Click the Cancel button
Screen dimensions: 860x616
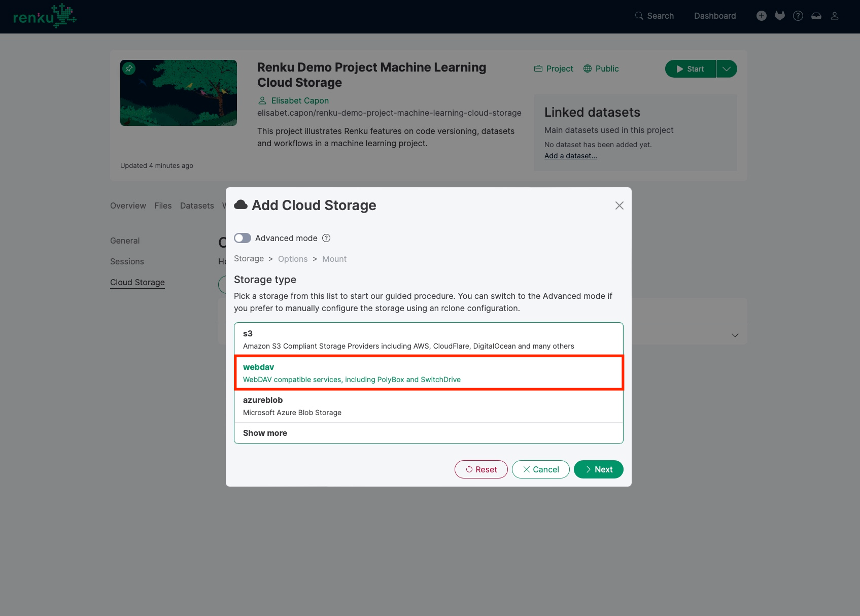(x=540, y=469)
